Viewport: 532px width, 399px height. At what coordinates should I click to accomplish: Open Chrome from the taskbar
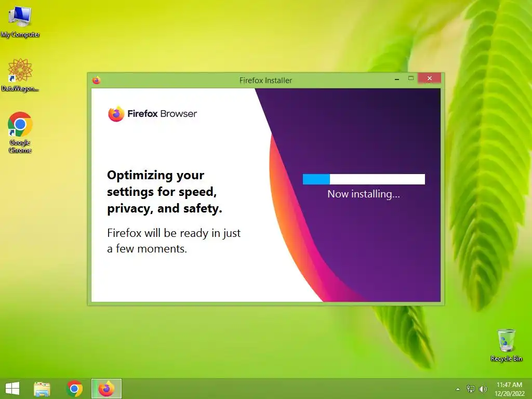tap(74, 389)
